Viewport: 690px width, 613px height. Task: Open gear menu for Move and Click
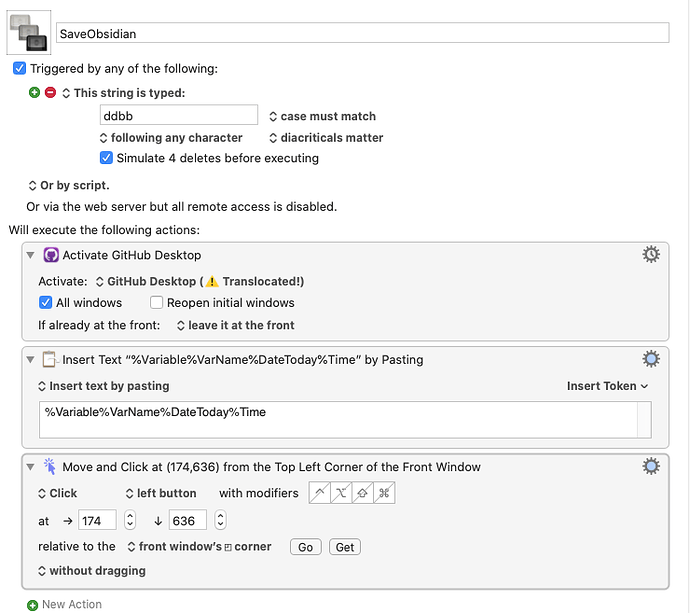pos(651,466)
